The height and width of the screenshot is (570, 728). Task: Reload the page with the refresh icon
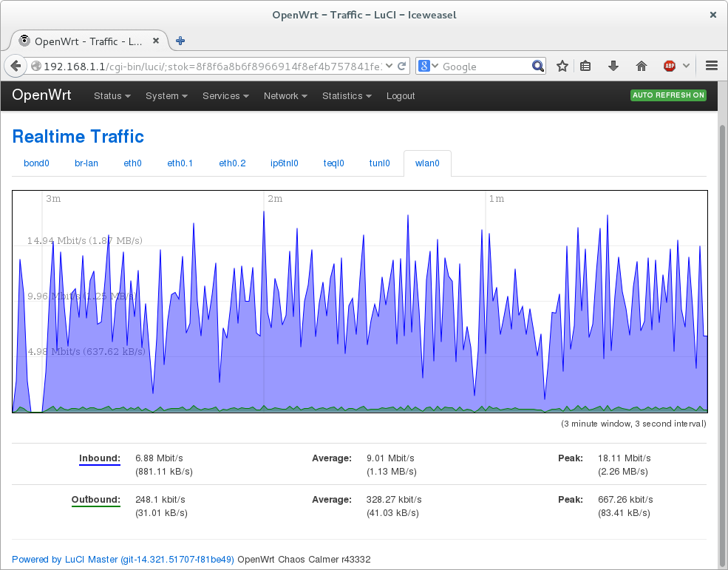402,66
